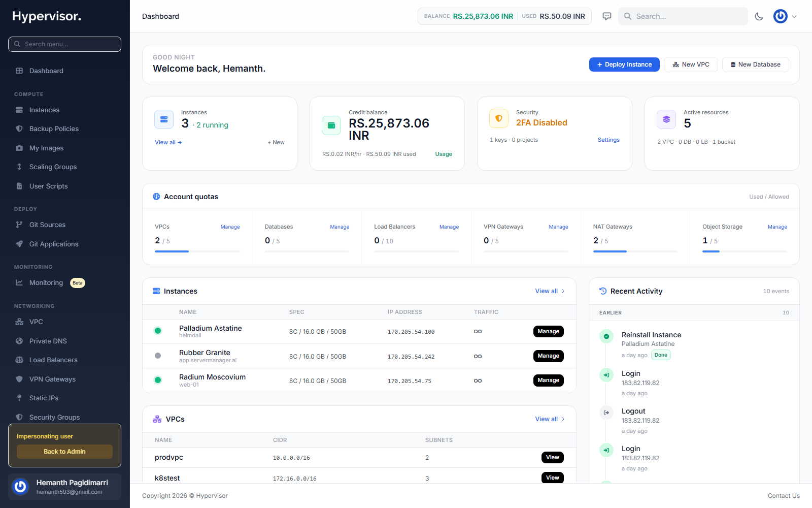The width and height of the screenshot is (812, 508).
Task: Toggle dark mode with the moon icon
Action: pos(759,16)
